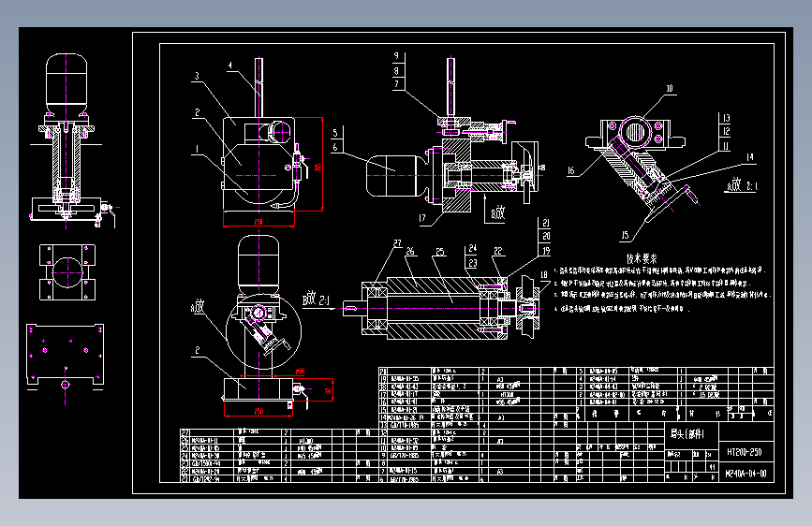This screenshot has height=526, width=812.
Task: Click red 250 dimension under bottom base view
Action: [258, 412]
